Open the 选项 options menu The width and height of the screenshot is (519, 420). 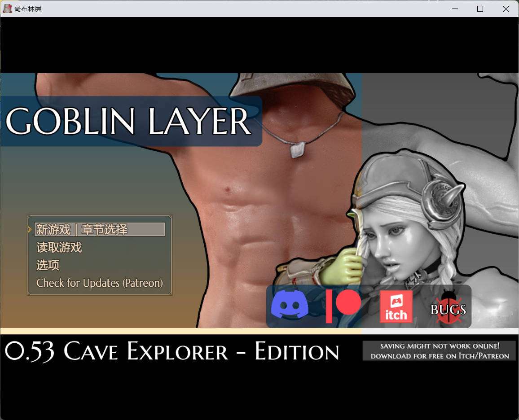point(48,265)
